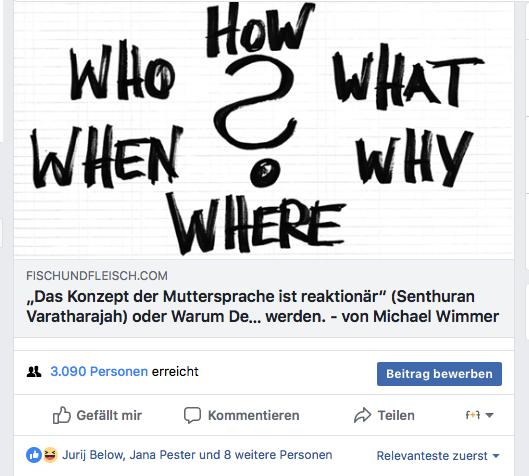Image resolution: width=529 pixels, height=476 pixels.
Task: Click the Beitrag bewerben button
Action: [x=439, y=374]
